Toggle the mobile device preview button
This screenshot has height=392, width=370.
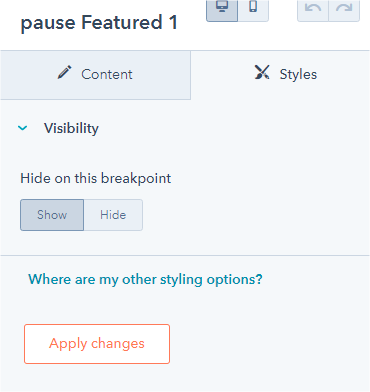tap(253, 11)
